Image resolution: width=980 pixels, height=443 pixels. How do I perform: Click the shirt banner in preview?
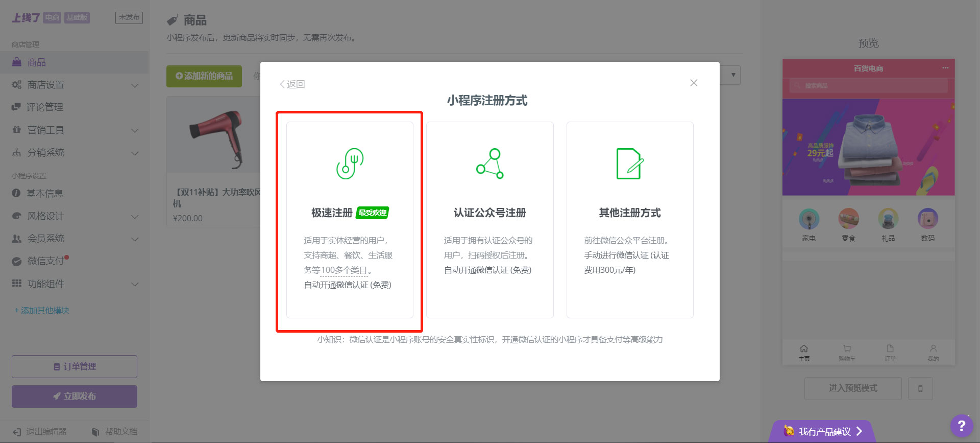(x=868, y=147)
